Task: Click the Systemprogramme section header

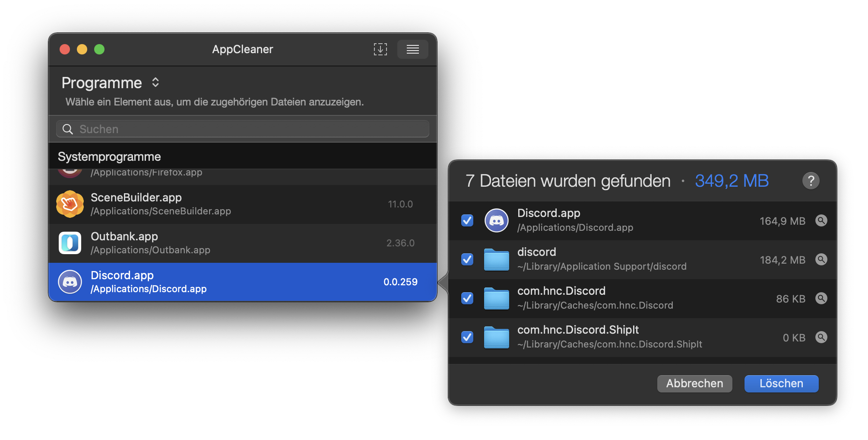Action: [243, 156]
